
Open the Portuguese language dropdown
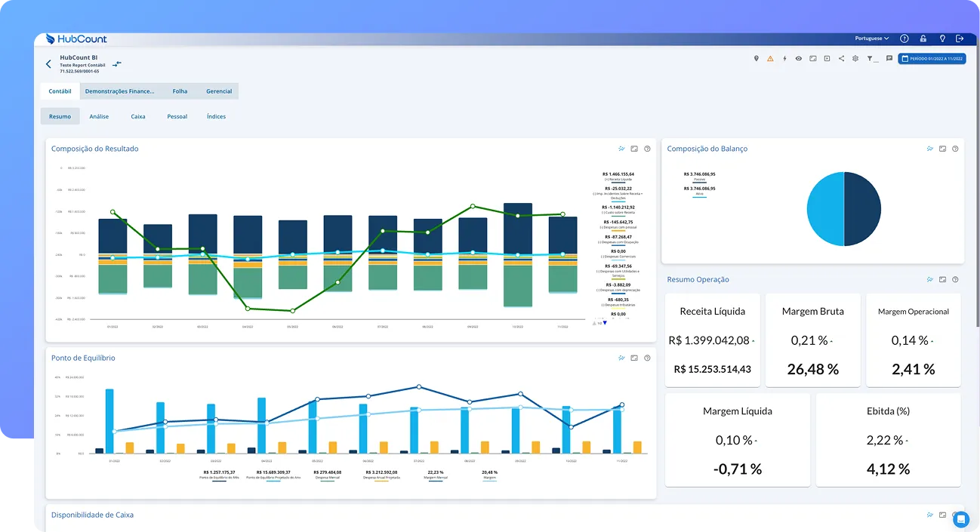tap(870, 38)
